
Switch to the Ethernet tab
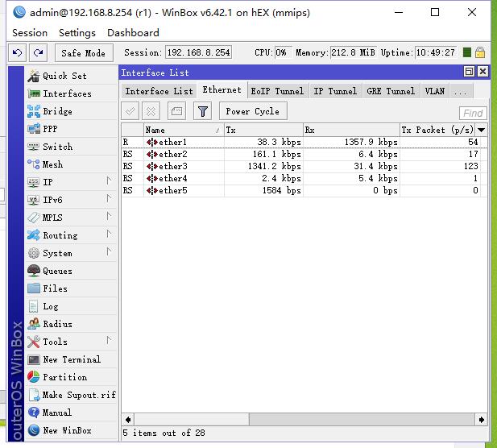pos(222,90)
